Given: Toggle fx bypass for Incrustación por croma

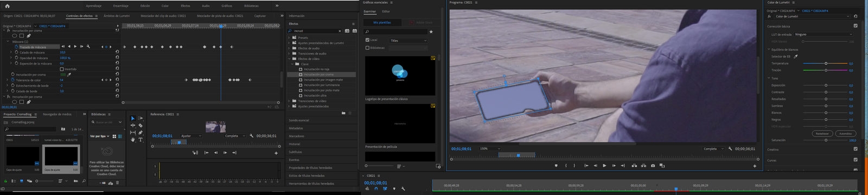Looking at the screenshot, I should [x=9, y=31].
